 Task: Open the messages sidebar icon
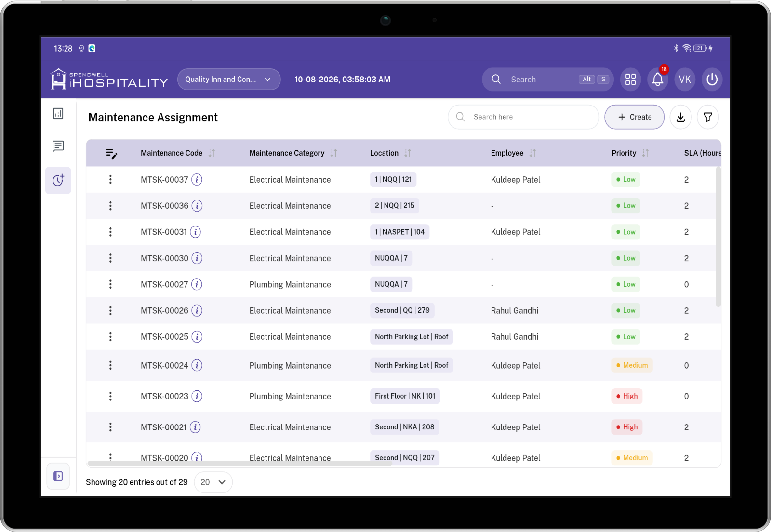click(x=58, y=146)
